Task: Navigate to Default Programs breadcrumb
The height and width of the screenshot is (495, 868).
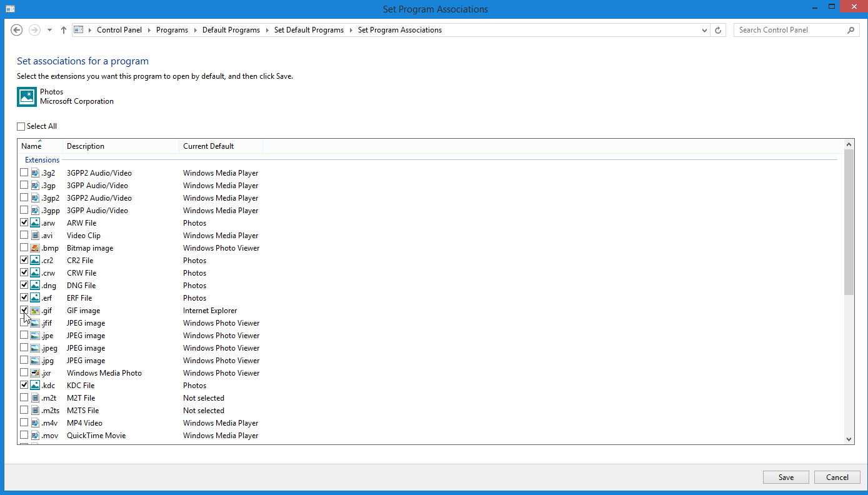Action: 231,30
